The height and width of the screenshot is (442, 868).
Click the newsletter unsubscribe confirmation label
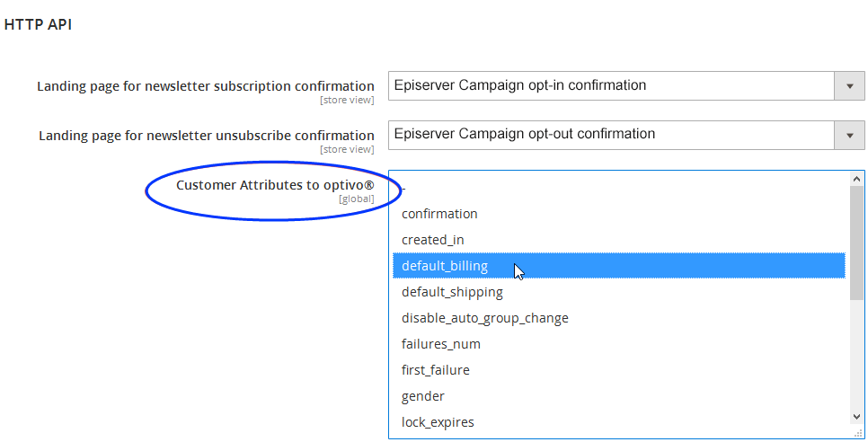tap(206, 136)
